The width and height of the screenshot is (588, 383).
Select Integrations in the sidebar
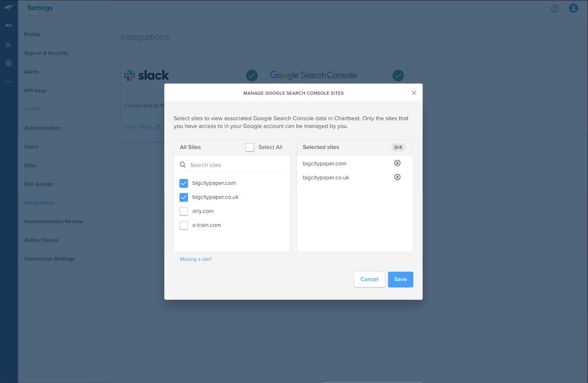tap(39, 203)
